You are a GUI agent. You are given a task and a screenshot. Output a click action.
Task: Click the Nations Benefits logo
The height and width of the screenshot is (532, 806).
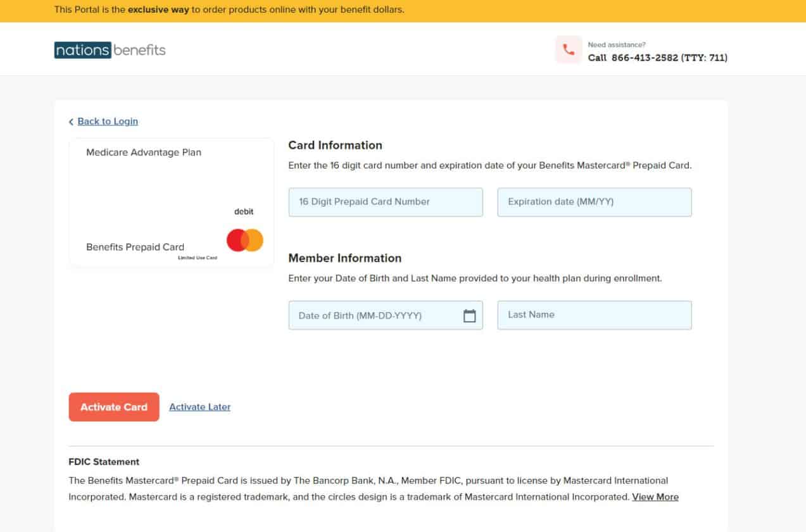click(110, 50)
